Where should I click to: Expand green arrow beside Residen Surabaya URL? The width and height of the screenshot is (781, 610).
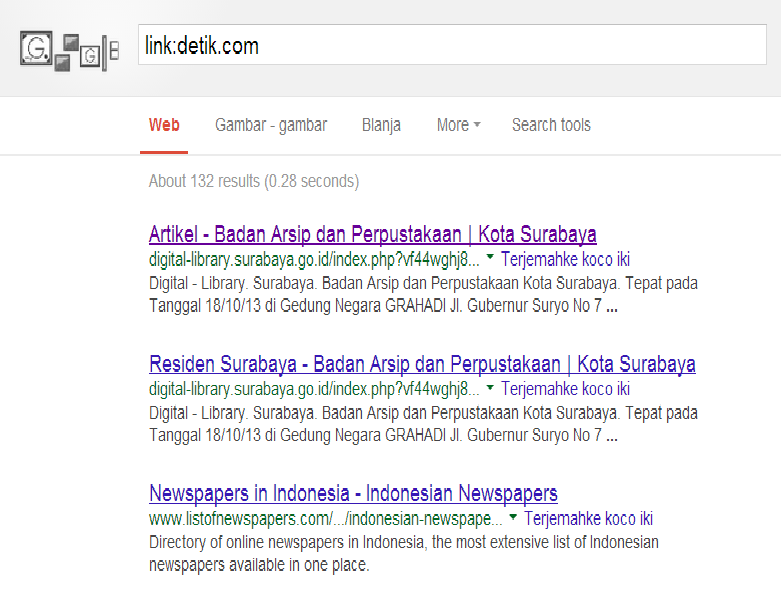(490, 387)
